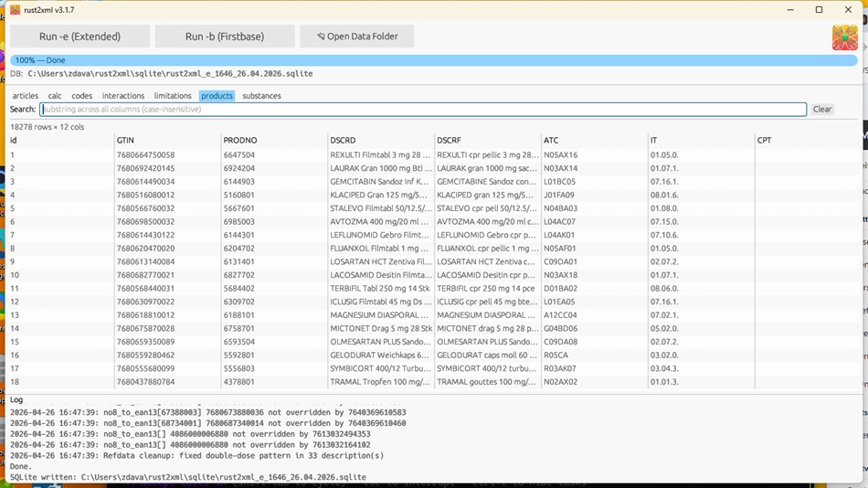Select GTIN cell 7680692420145
Image resolution: width=868 pixels, height=488 pixels.
[145, 168]
